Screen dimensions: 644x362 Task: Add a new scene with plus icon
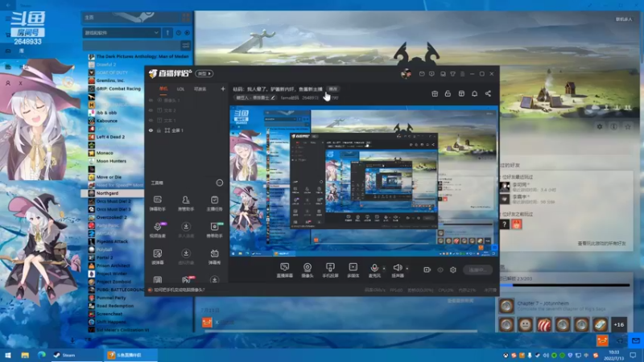pyautogui.click(x=223, y=88)
